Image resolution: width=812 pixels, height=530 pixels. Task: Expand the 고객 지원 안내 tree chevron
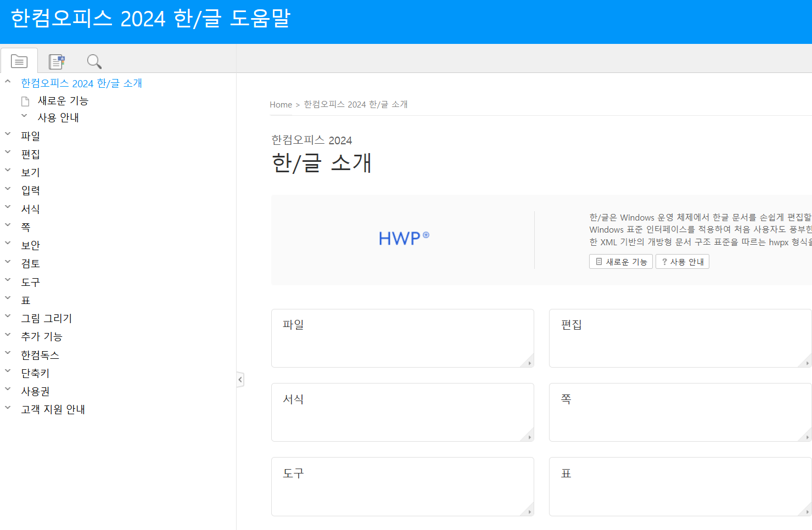point(8,407)
